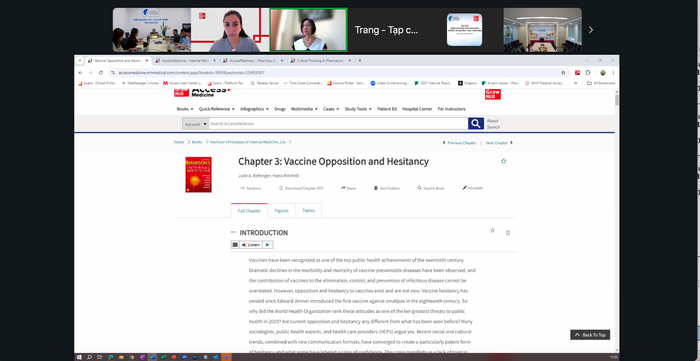Image resolution: width=700 pixels, height=361 pixels.
Task: Open Patient Ed menu item
Action: point(387,109)
